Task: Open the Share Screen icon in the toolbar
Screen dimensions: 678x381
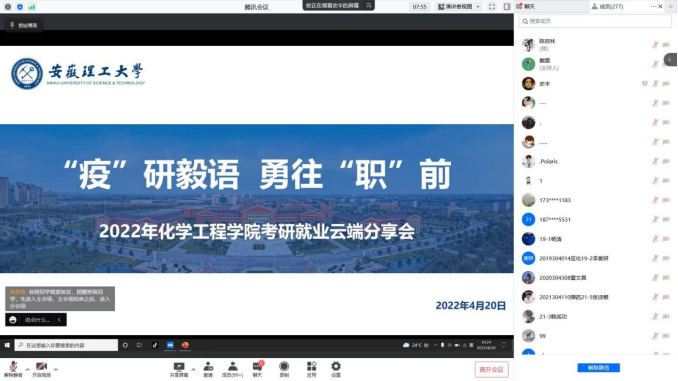Action: click(179, 369)
